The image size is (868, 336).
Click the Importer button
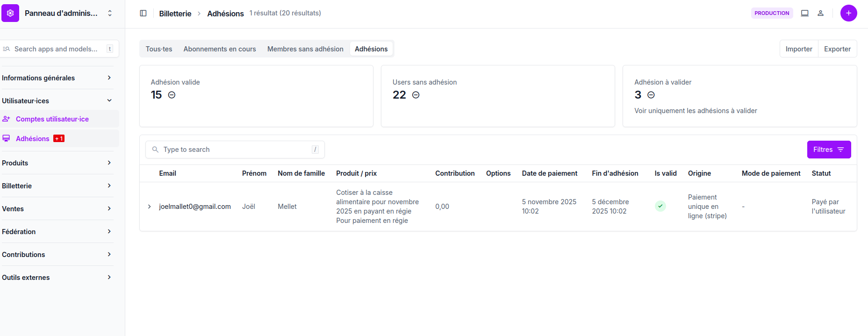tap(799, 49)
